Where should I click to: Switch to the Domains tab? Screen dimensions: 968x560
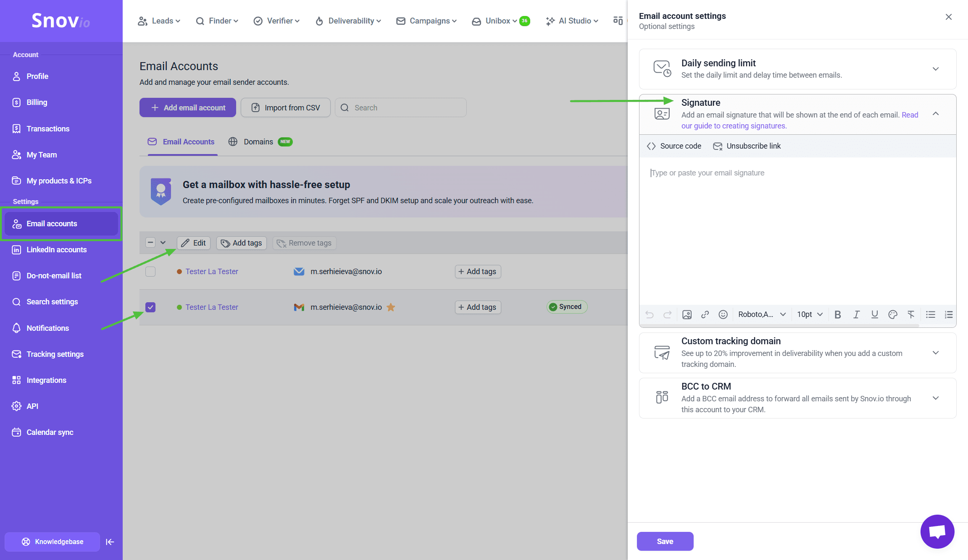click(258, 142)
